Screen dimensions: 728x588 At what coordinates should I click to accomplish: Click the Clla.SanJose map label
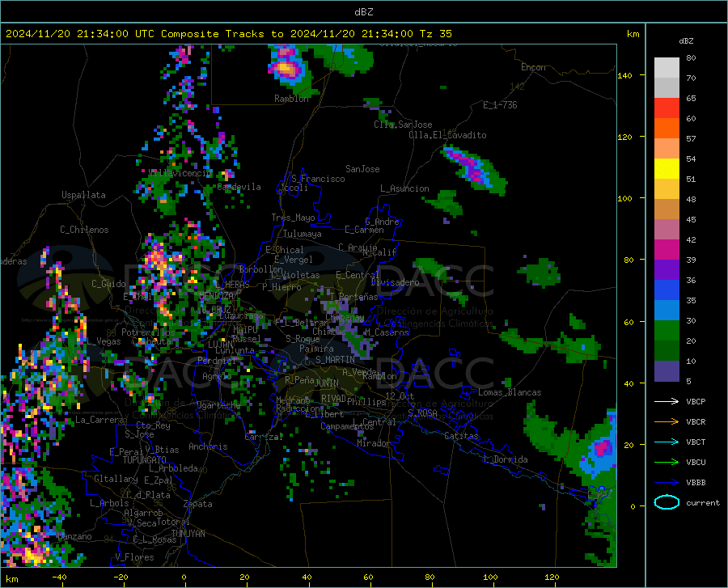403,125
